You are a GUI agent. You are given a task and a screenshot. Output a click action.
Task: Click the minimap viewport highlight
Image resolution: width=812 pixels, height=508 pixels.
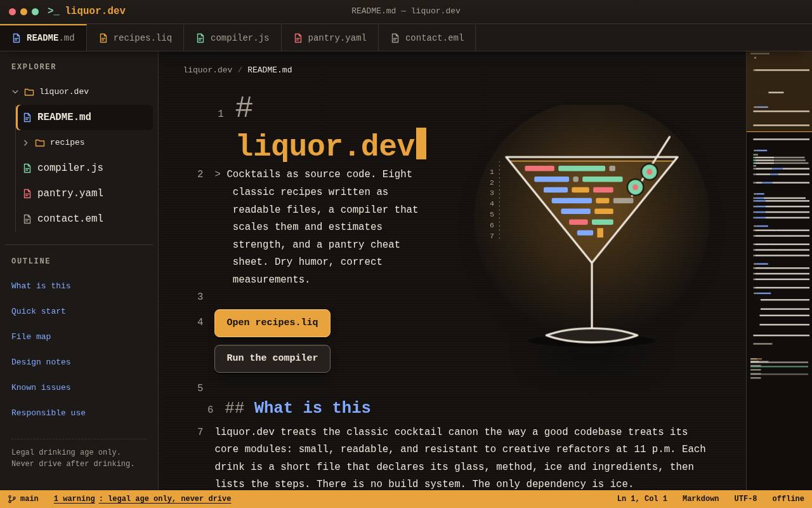coord(779,91)
